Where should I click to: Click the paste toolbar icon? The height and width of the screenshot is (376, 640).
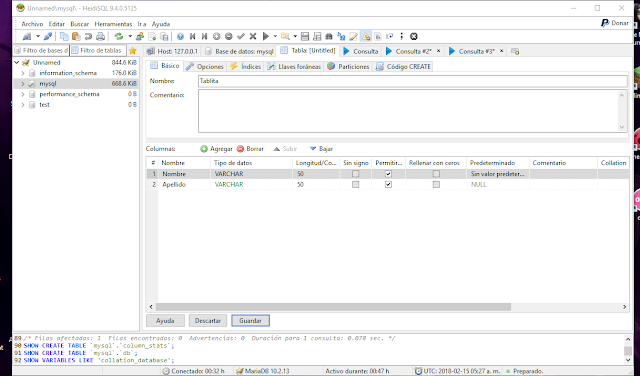(x=76, y=36)
